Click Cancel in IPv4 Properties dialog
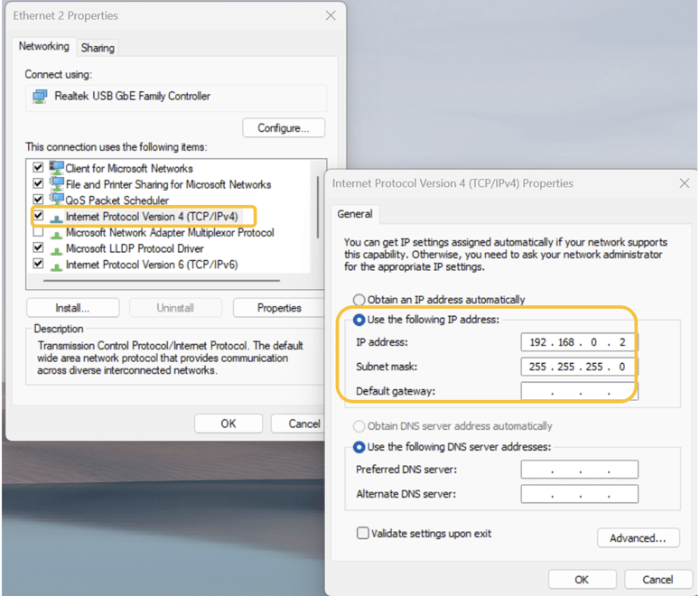The width and height of the screenshot is (700, 596). 658,580
